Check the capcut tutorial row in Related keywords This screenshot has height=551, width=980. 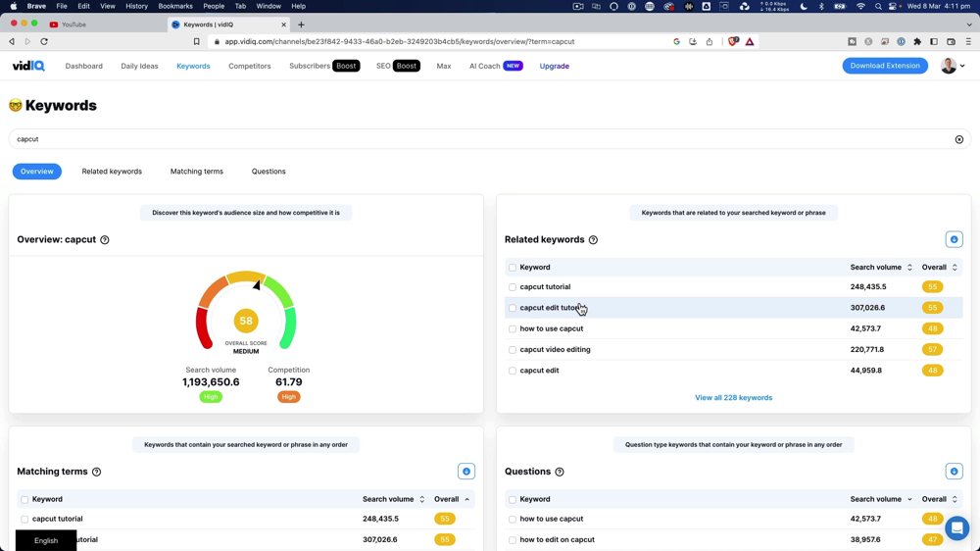(x=513, y=287)
